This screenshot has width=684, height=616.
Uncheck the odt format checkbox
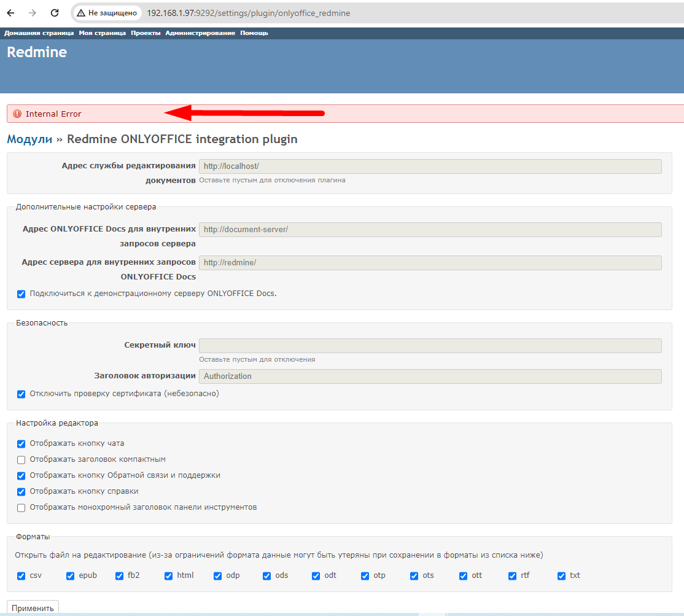[316, 576]
